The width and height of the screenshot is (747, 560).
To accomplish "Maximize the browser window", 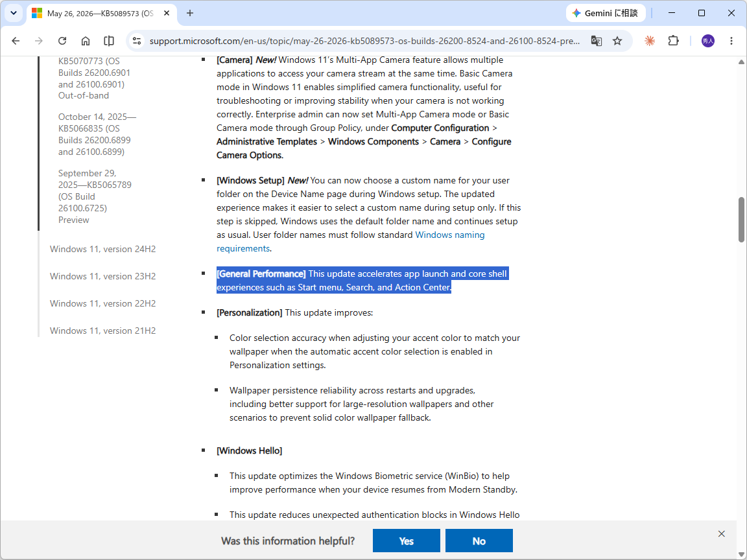I will point(701,13).
